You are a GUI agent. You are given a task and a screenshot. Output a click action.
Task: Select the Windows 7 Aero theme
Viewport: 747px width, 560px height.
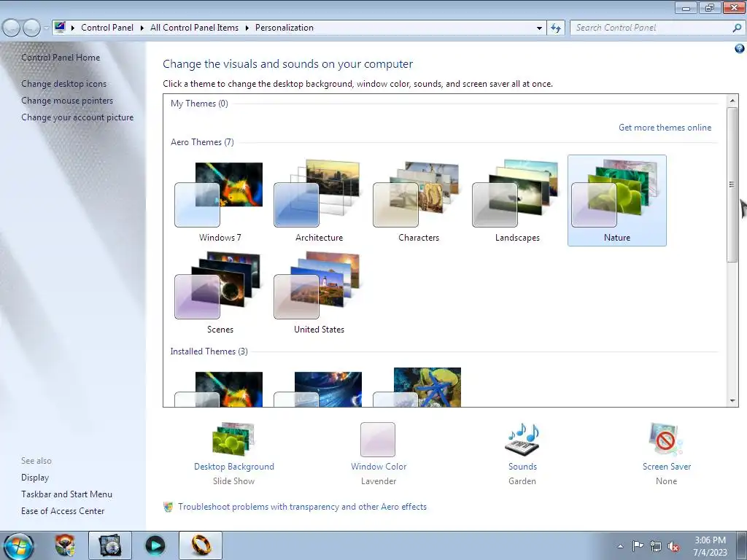pyautogui.click(x=220, y=201)
